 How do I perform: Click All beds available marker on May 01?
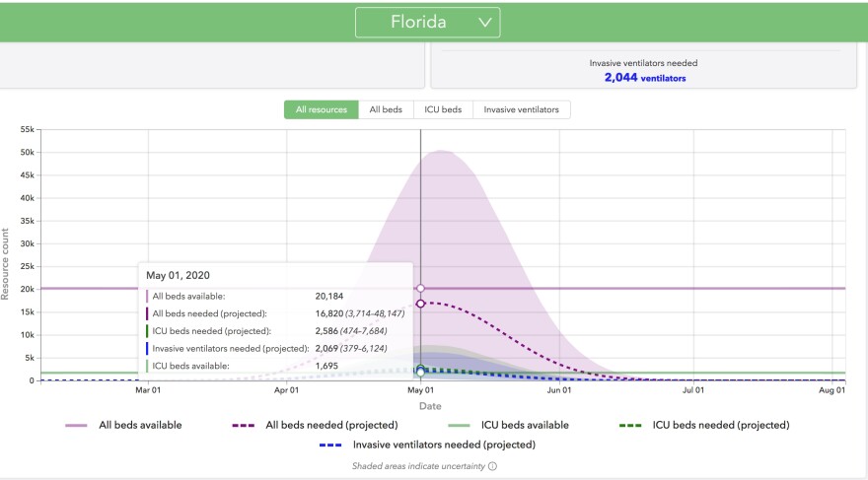point(421,288)
